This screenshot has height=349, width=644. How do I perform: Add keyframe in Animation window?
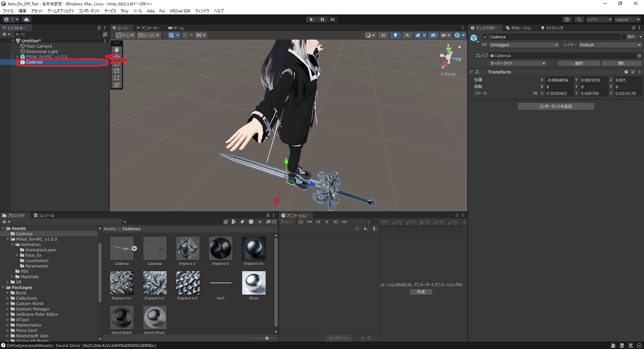[x=365, y=229]
